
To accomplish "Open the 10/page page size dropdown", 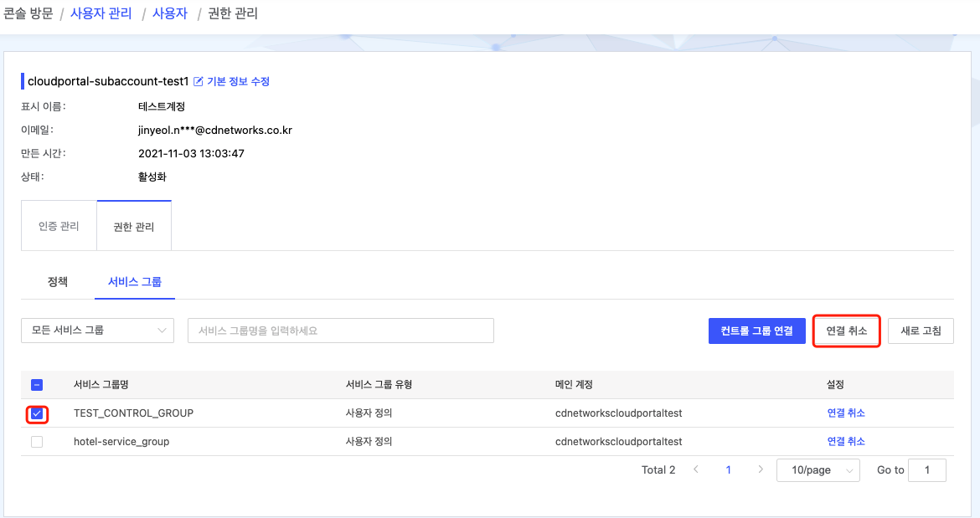I will 818,469.
